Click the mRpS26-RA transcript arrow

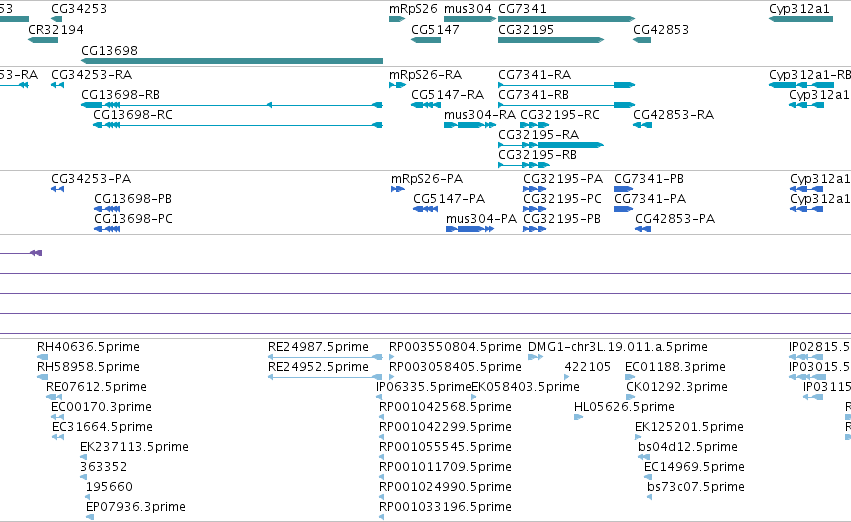click(x=397, y=85)
